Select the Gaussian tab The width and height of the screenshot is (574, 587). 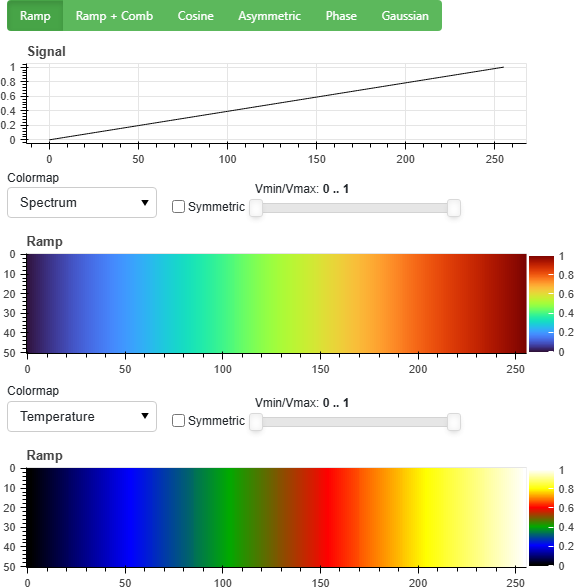405,16
